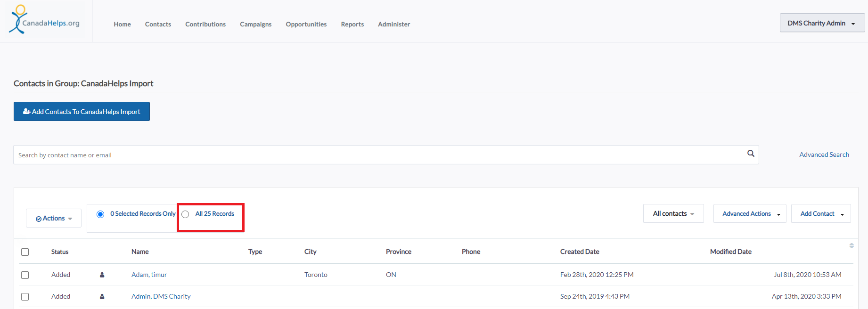Sort by the Status column header
This screenshot has width=868, height=309.
[60, 252]
